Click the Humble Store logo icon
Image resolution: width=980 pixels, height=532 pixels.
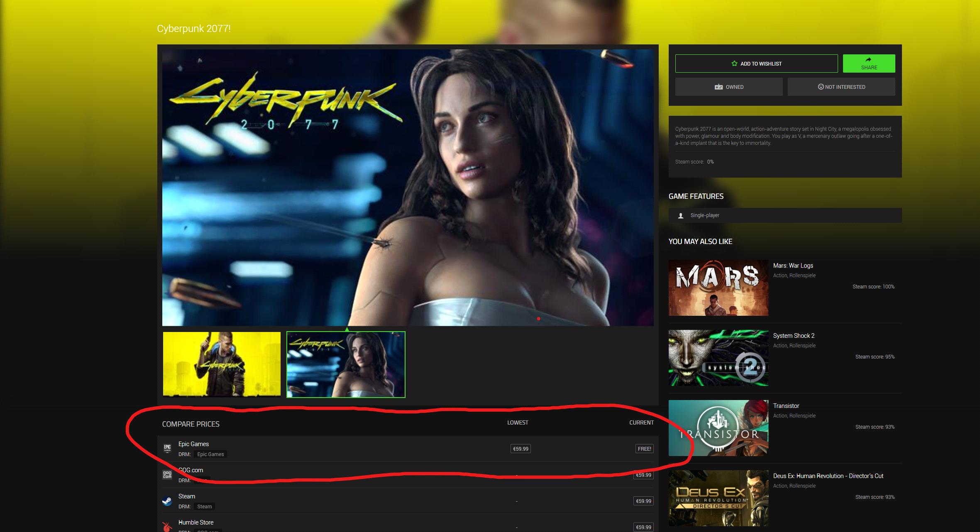167,527
